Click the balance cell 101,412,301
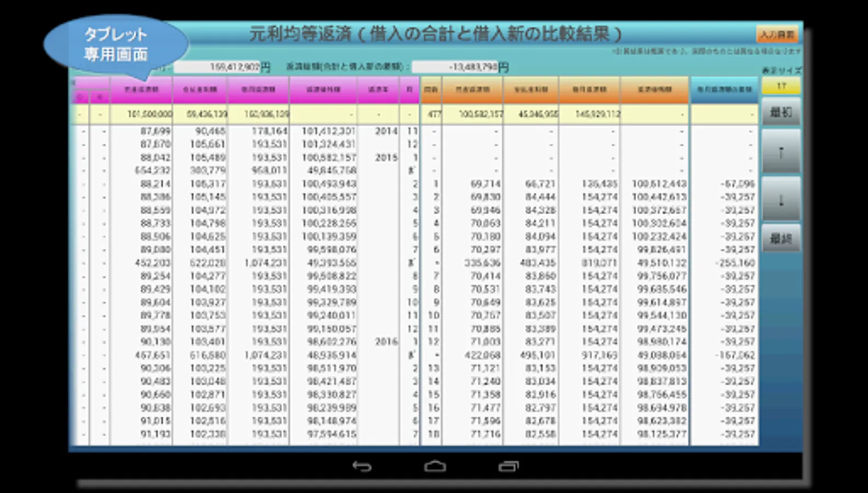 coord(329,131)
